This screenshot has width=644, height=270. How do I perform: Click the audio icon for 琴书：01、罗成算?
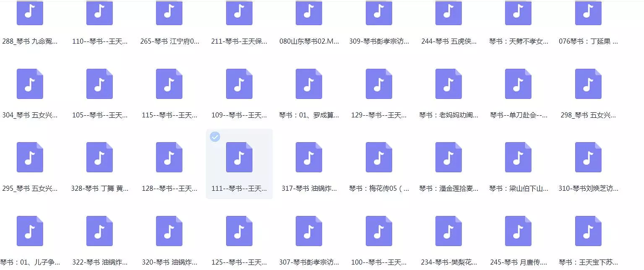tap(309, 84)
